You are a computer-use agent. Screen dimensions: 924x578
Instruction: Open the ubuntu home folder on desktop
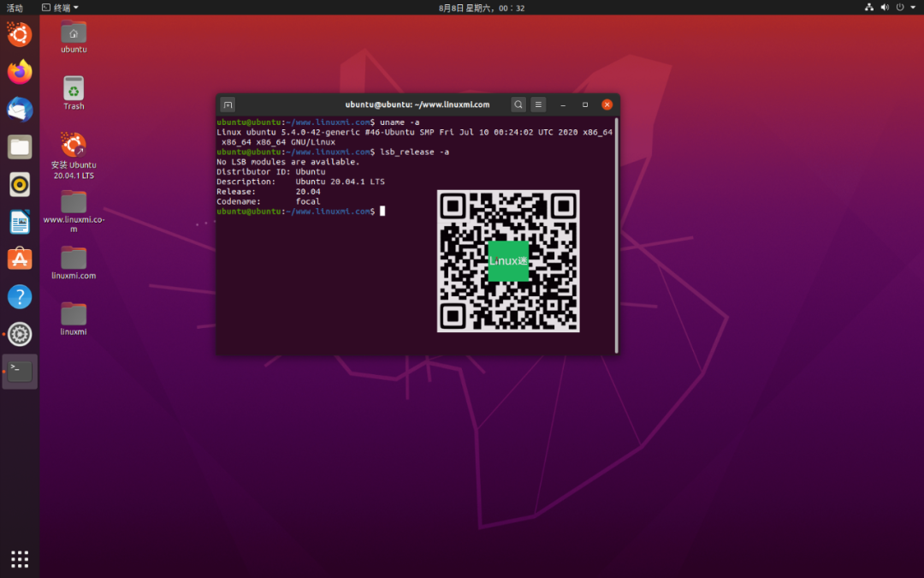[x=74, y=37]
